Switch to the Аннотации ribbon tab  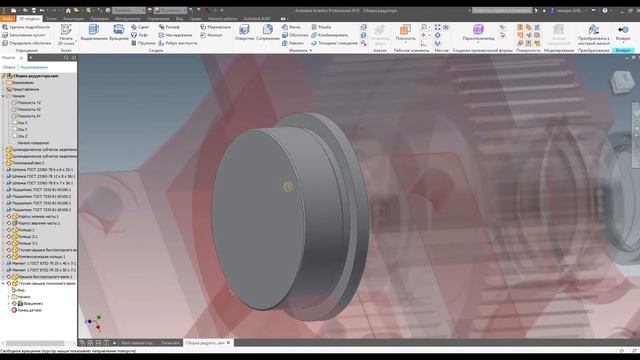point(73,18)
